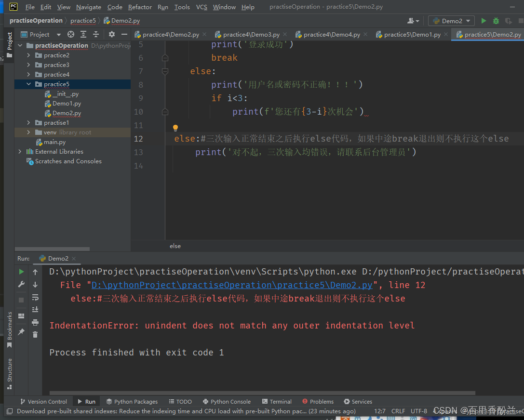Open the Refactor menu
Image resolution: width=524 pixels, height=420 pixels.
pyautogui.click(x=140, y=7)
